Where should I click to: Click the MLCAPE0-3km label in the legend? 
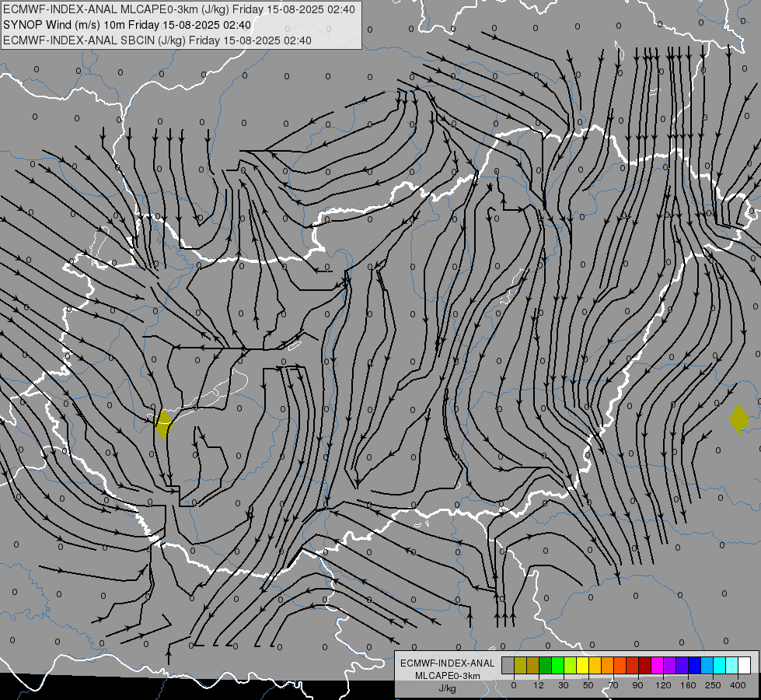pos(448,676)
